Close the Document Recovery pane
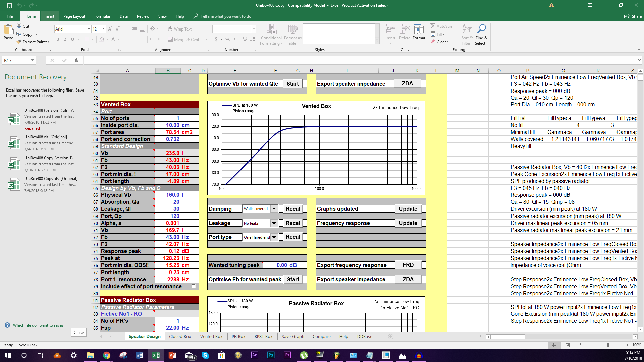The width and height of the screenshot is (644, 362). pos(78,333)
